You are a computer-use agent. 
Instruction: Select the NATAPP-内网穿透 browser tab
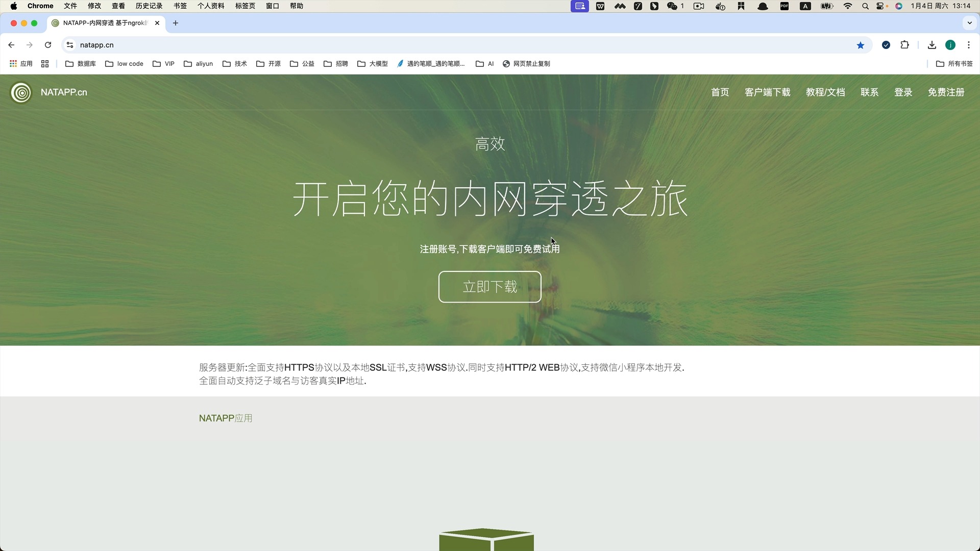click(x=106, y=23)
